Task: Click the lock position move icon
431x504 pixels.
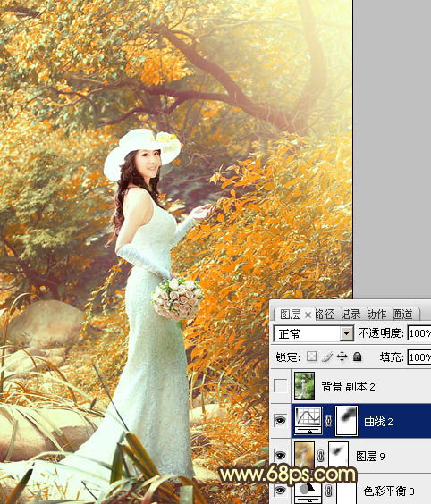Action: tap(342, 357)
